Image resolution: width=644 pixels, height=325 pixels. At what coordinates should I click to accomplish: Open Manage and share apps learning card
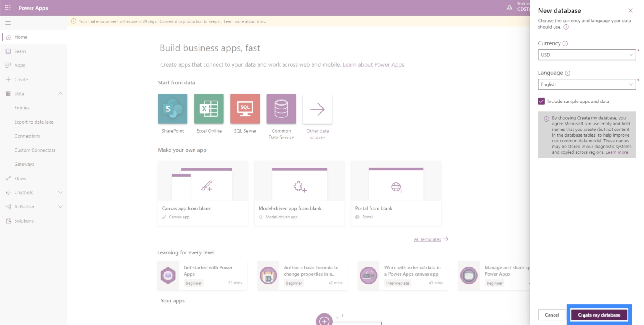click(494, 276)
